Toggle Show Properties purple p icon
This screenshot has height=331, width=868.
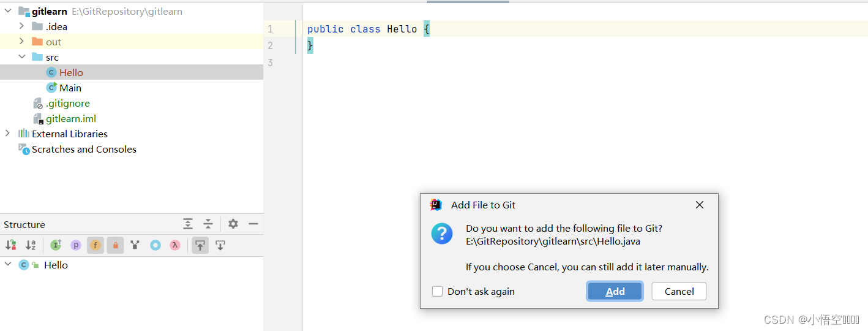(76, 245)
